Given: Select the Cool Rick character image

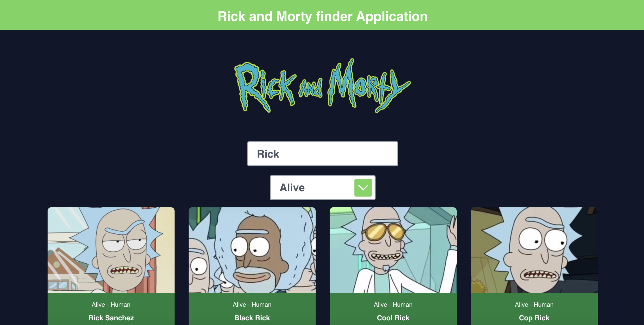Looking at the screenshot, I should coord(393,250).
